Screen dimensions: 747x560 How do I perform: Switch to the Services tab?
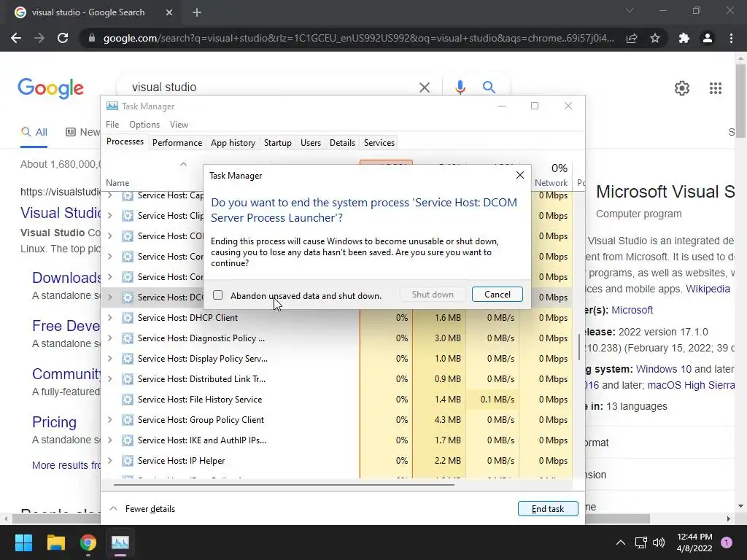point(379,143)
